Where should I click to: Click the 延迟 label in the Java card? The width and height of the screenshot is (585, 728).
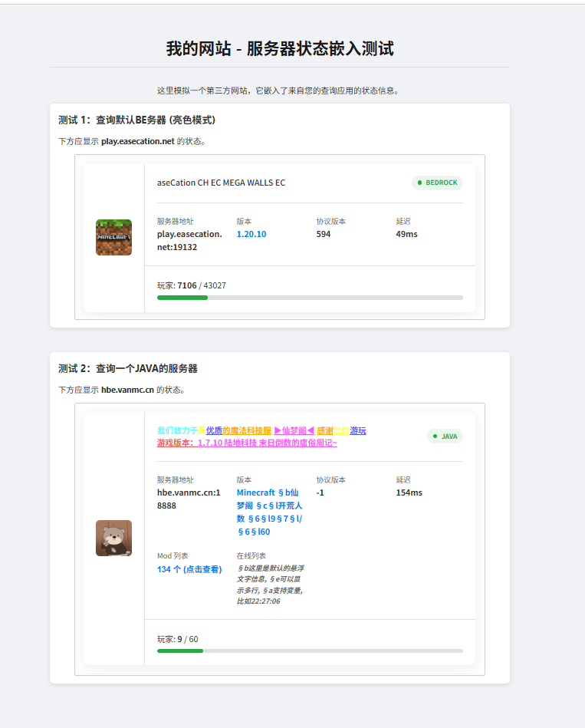click(403, 480)
